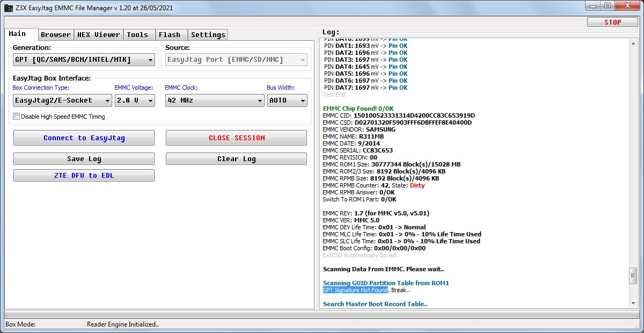The width and height of the screenshot is (644, 333).
Task: Click the ZTE DFU to EDL button
Action: click(84, 176)
